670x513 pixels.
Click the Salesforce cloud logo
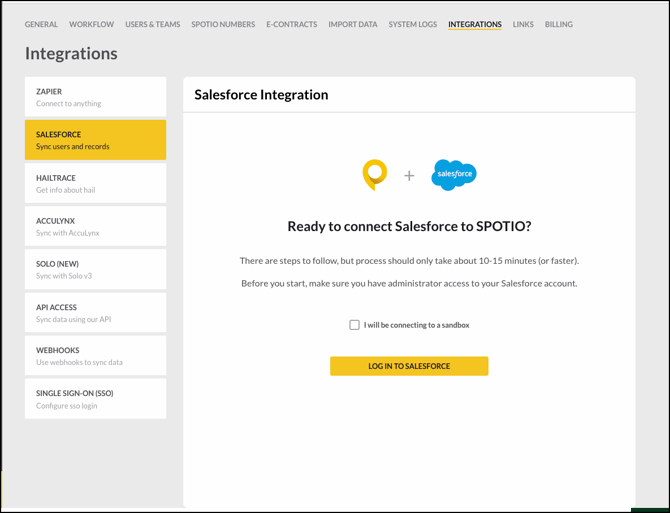coord(454,175)
